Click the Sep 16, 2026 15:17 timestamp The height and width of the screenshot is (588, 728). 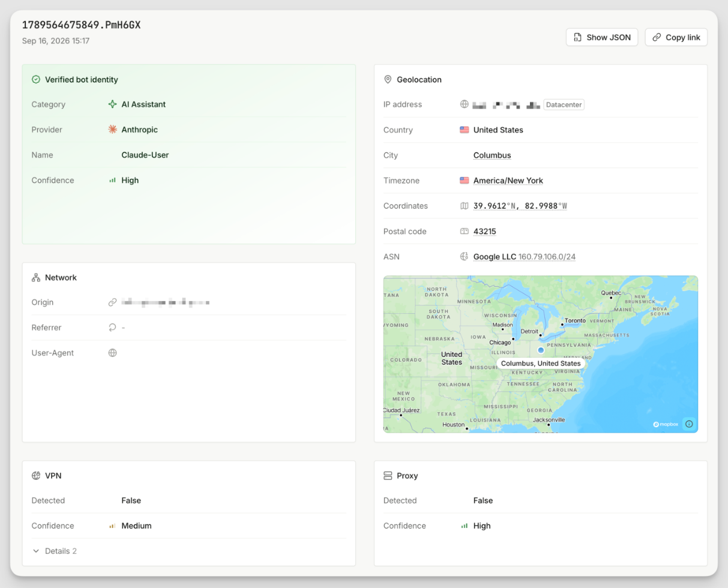click(x=56, y=41)
